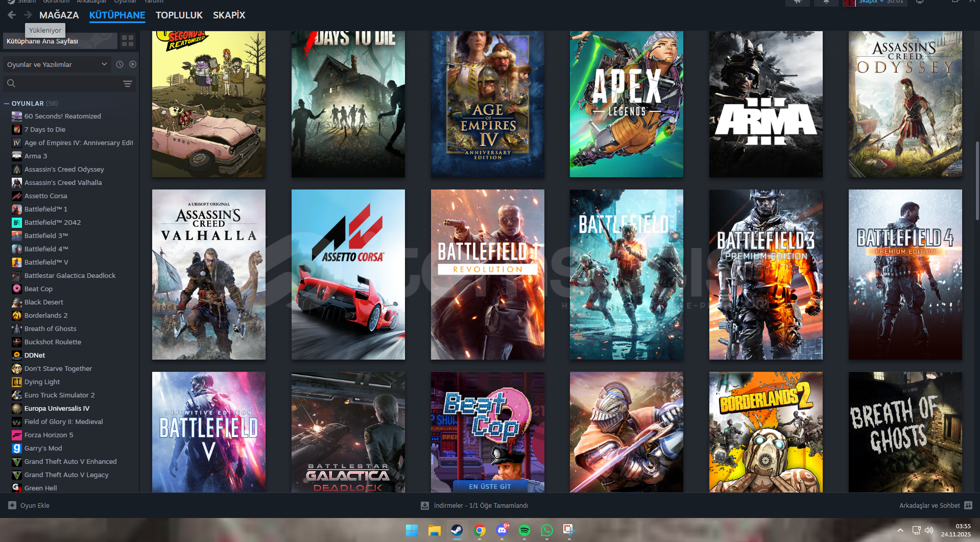Click the library search input field

click(x=68, y=83)
